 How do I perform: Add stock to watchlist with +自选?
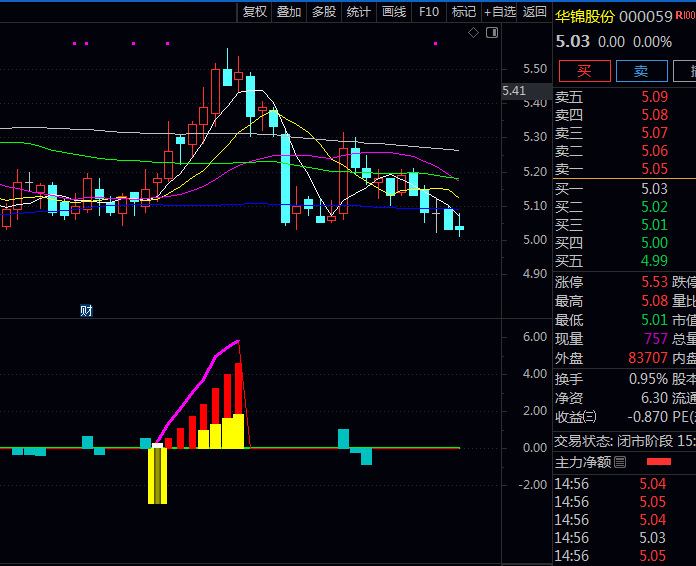pos(500,12)
